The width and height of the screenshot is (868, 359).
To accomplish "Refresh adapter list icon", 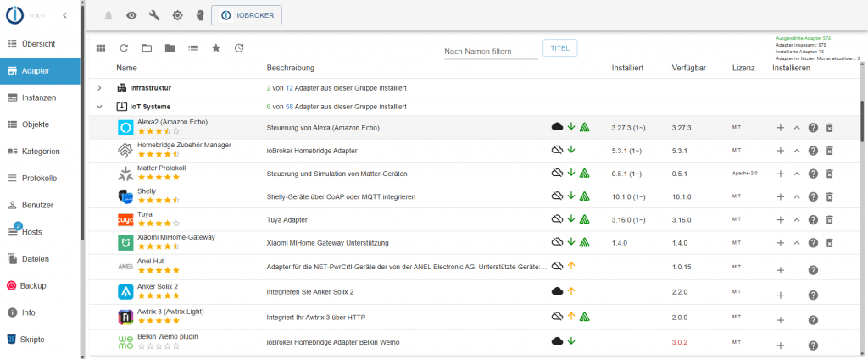I will point(124,48).
